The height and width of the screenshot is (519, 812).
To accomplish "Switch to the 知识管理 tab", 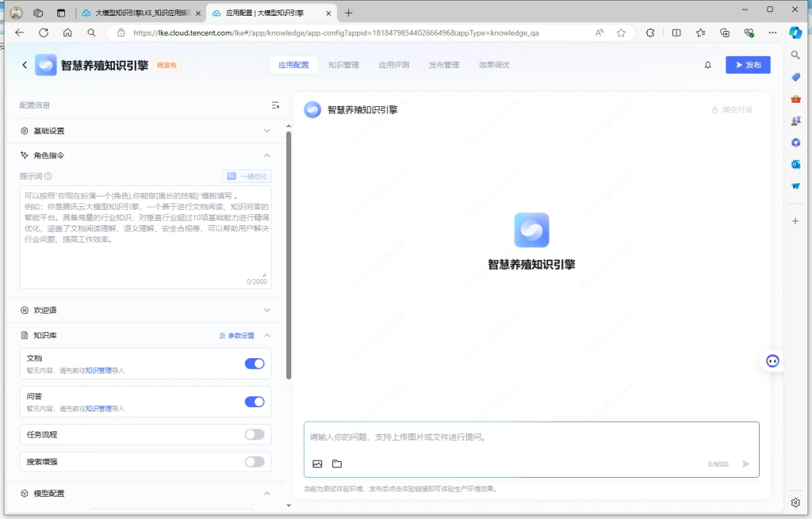I will [x=343, y=65].
